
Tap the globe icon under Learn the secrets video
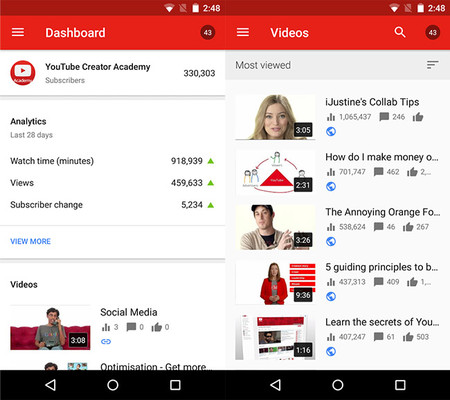[x=331, y=351]
